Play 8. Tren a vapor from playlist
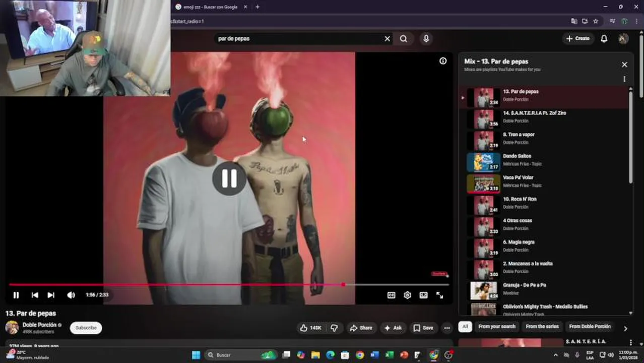The image size is (644, 363). tap(544, 141)
